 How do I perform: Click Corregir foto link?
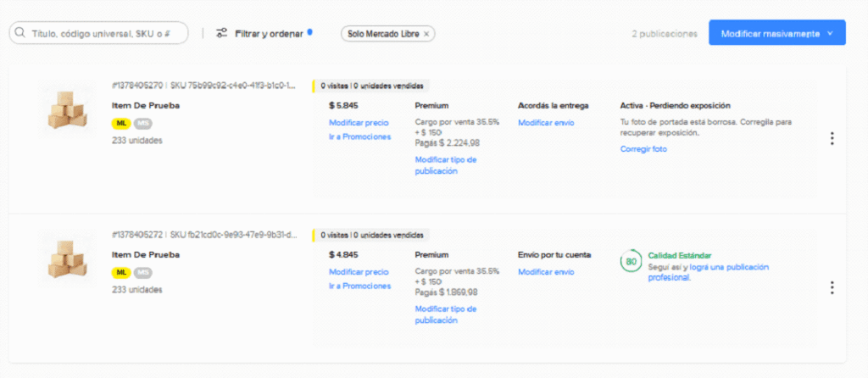(x=643, y=149)
